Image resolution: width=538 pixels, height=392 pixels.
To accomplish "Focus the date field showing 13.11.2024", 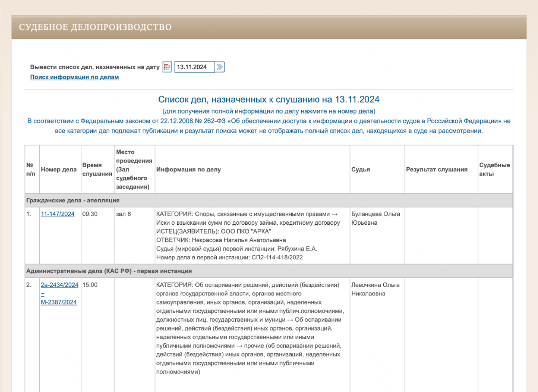I will point(195,67).
